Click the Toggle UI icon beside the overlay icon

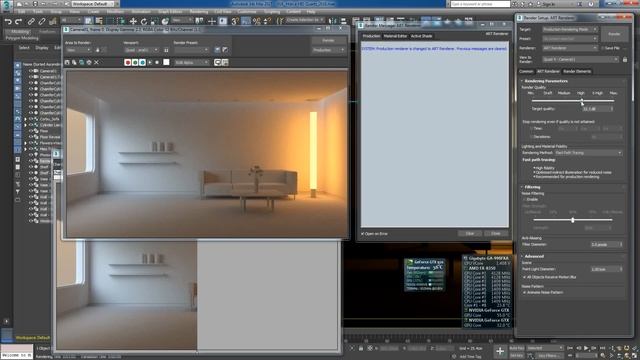(x=225, y=62)
